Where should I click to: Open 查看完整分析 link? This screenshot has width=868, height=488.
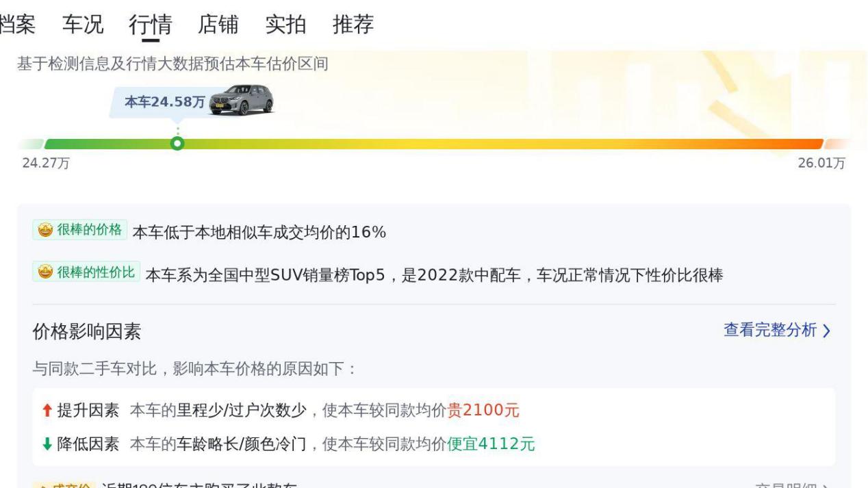(x=770, y=331)
